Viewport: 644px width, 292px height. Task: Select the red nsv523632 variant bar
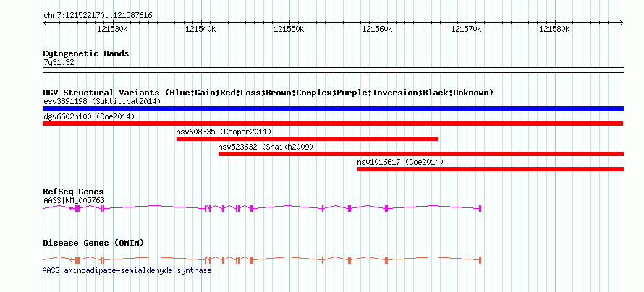[x=421, y=154]
